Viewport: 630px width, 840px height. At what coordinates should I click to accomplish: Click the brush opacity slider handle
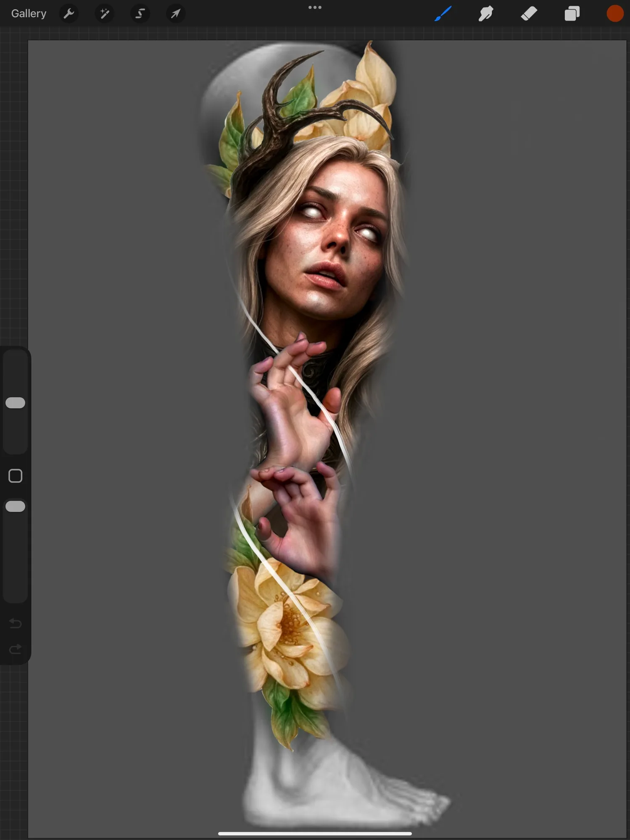point(16,507)
